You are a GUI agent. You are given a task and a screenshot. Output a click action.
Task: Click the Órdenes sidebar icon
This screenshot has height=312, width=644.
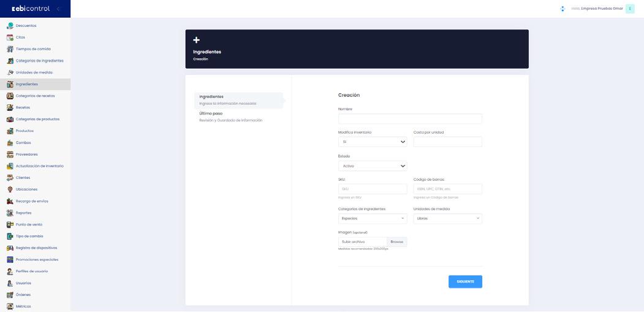click(10, 295)
